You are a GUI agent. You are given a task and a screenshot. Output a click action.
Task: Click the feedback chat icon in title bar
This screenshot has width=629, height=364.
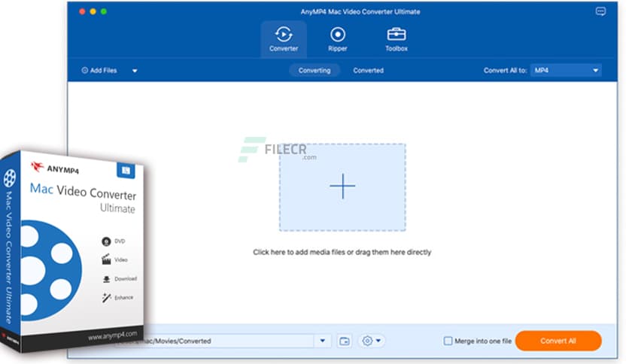click(600, 12)
